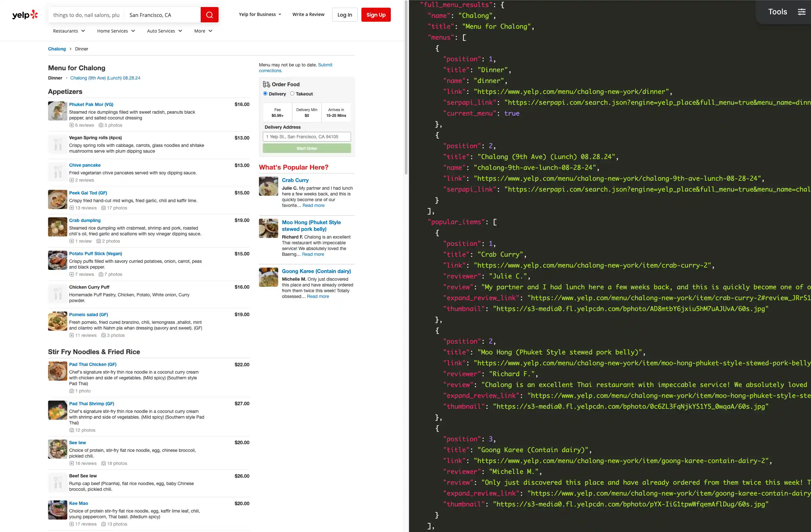The width and height of the screenshot is (811, 532).
Task: Select the Takeout radio button
Action: pos(292,94)
